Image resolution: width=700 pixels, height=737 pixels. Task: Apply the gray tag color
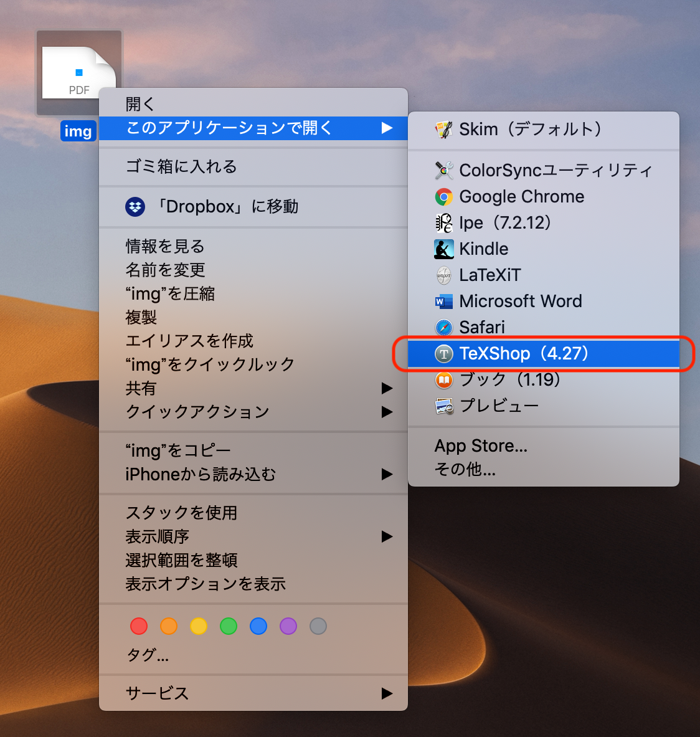318,626
